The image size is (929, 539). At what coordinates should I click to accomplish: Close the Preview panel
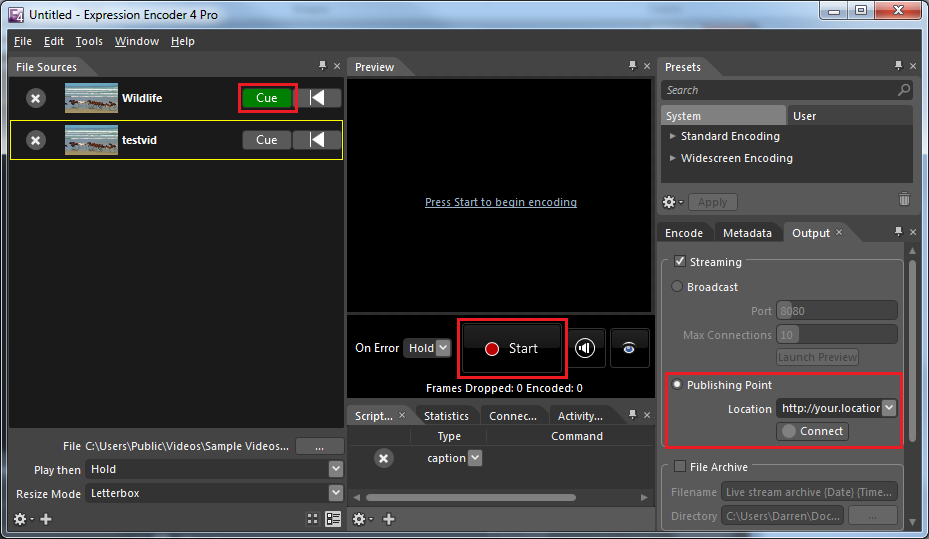coord(647,66)
